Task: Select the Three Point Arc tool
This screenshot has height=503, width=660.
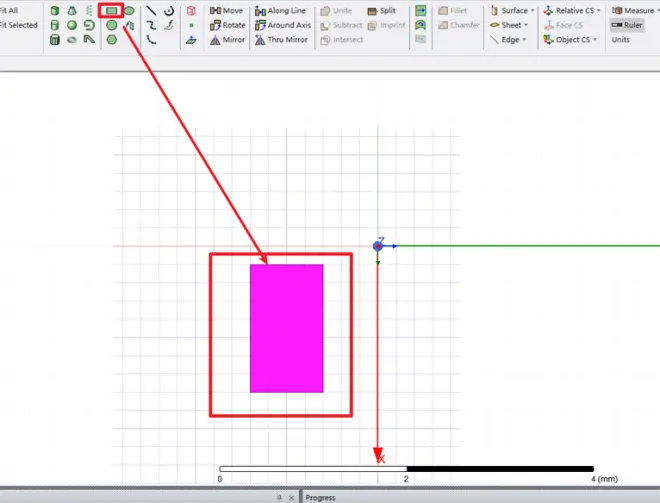Action: tap(151, 40)
